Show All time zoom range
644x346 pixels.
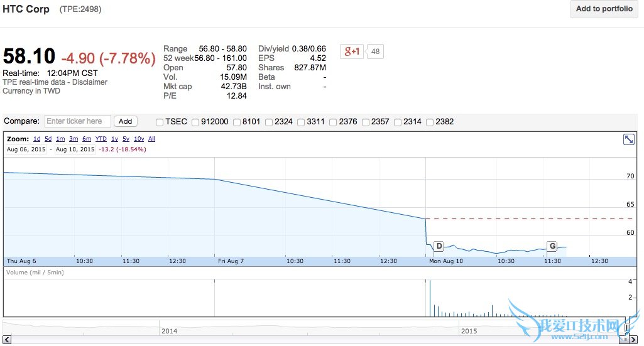151,139
